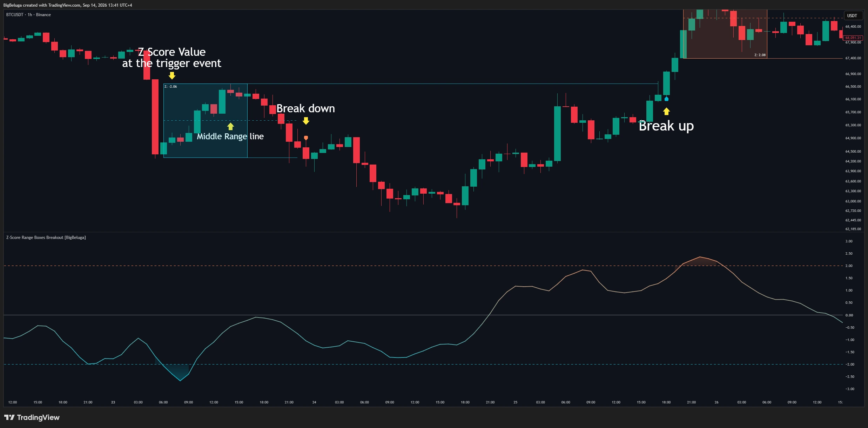868x428 pixels.
Task: Click the Break up text annotation
Action: [666, 126]
